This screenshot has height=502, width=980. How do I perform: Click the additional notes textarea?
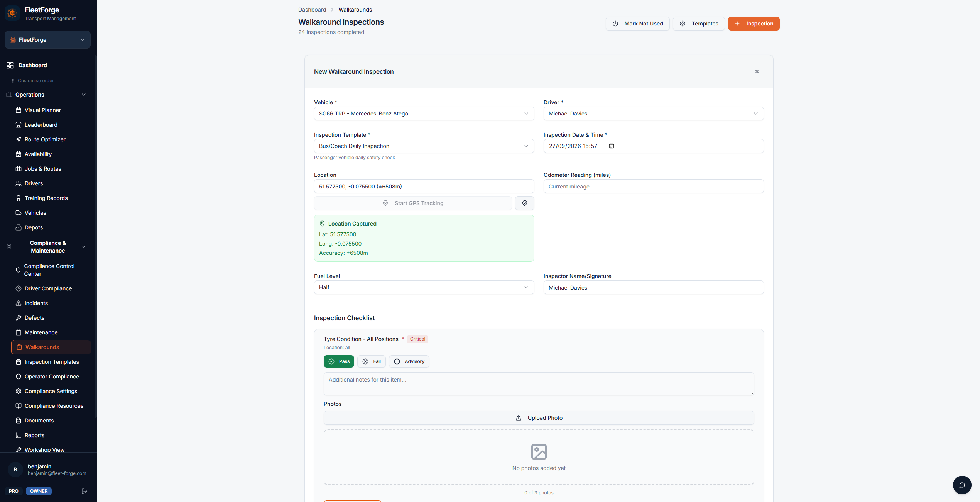tap(539, 384)
